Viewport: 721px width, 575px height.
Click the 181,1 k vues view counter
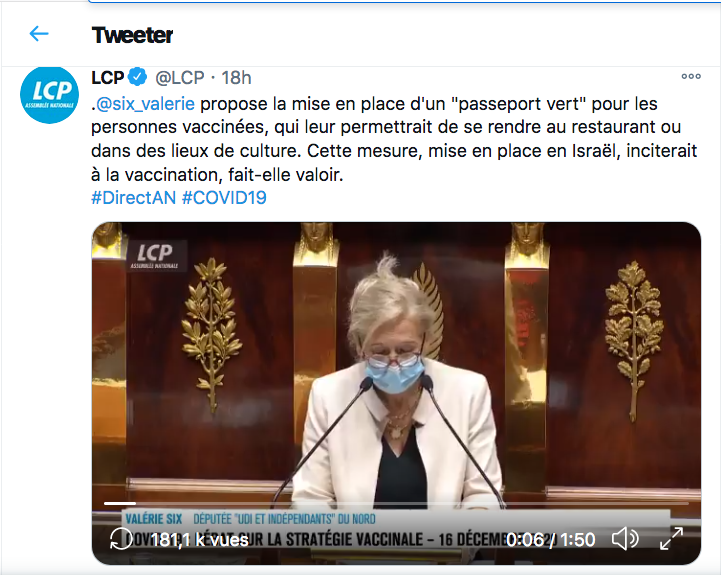pyautogui.click(x=200, y=540)
